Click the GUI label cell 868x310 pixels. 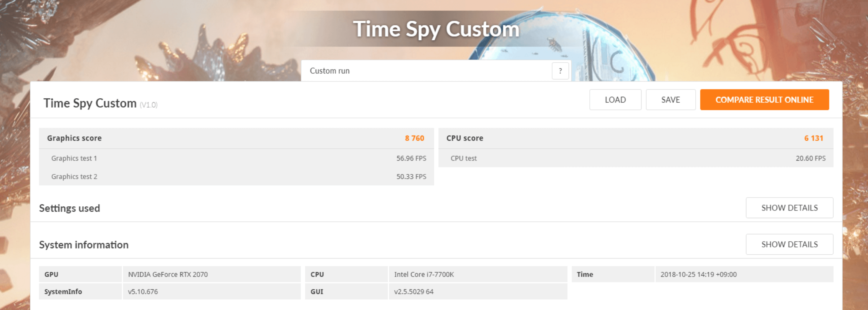click(x=346, y=292)
